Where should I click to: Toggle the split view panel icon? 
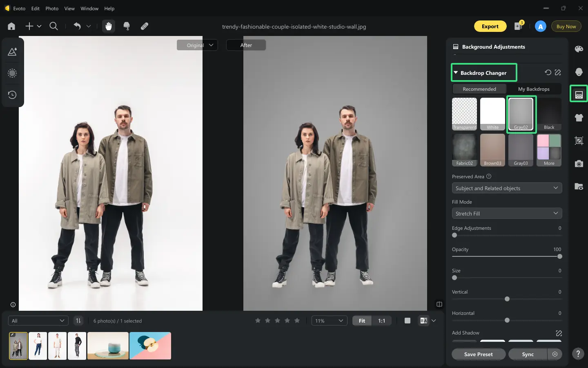coord(439,304)
